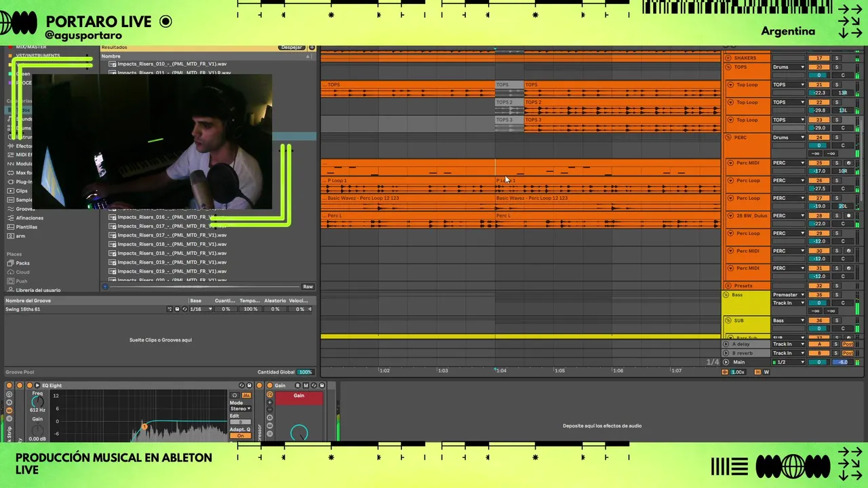Arm record on track 28 BW_Dulus
This screenshot has width=868, height=488.
tap(848, 216)
